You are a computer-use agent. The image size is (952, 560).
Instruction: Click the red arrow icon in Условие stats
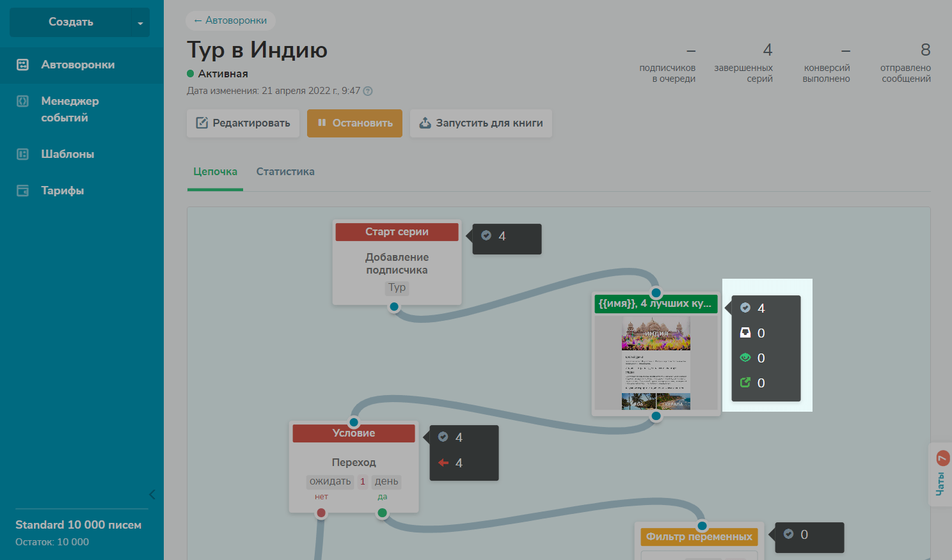point(443,462)
